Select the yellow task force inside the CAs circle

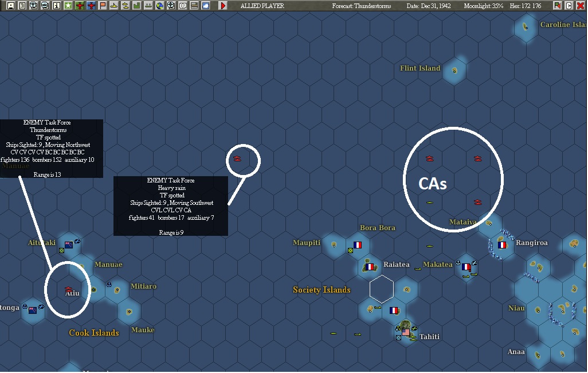pyautogui.click(x=430, y=203)
